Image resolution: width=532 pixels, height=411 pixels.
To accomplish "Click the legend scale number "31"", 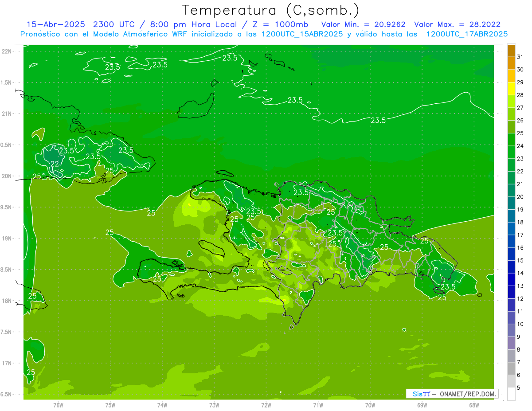I will pos(520,57).
